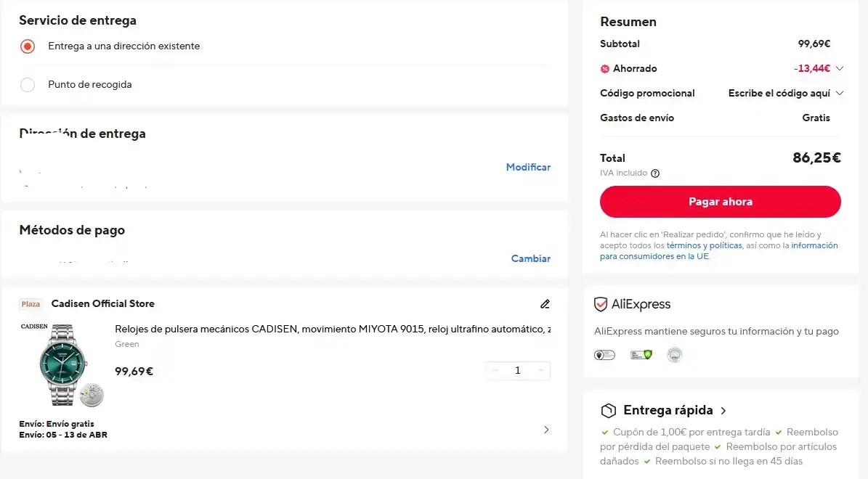The height and width of the screenshot is (479, 868).
Task: Click the first security certification badge
Action: 604,355
